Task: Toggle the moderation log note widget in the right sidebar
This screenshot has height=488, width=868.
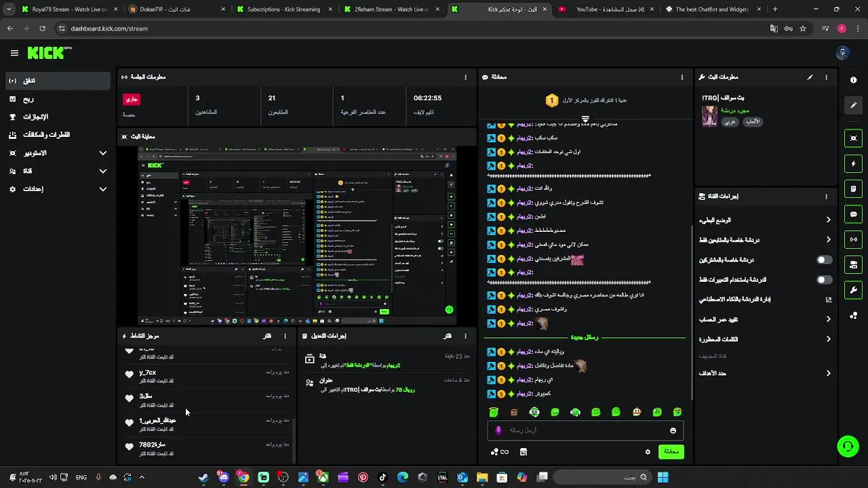Action: 853,189
